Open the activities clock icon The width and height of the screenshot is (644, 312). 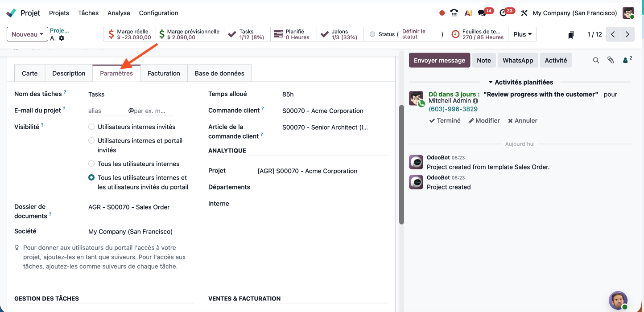coord(504,13)
